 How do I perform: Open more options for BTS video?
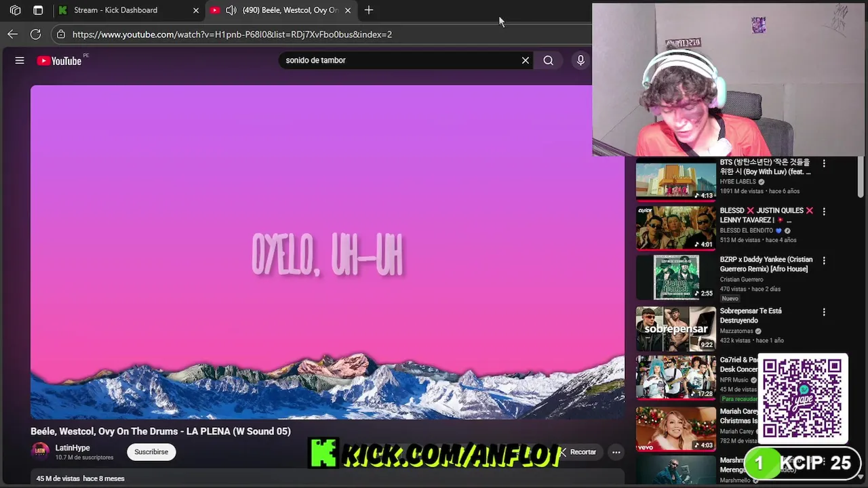(824, 163)
